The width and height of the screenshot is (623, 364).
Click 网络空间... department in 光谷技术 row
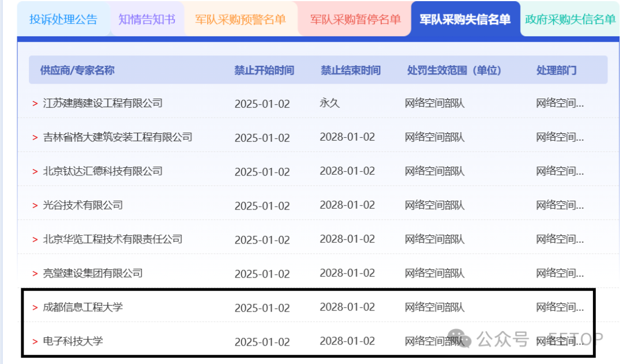click(x=560, y=205)
